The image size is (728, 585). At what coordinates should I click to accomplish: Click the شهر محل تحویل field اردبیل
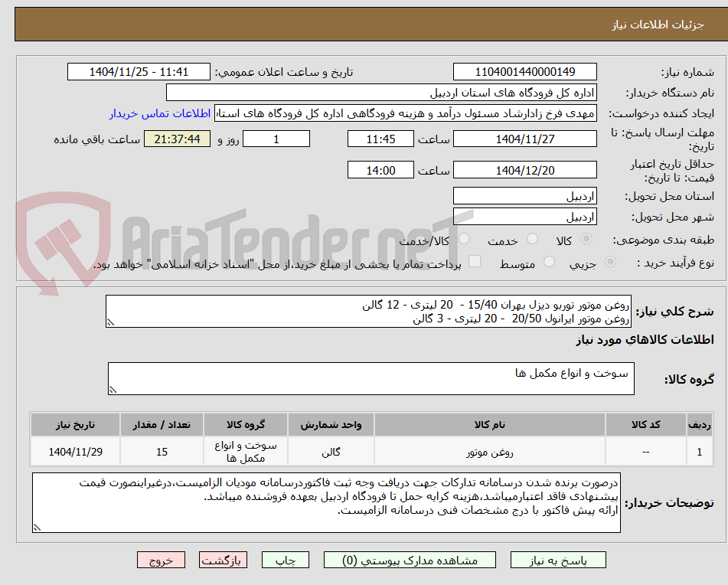(x=524, y=217)
